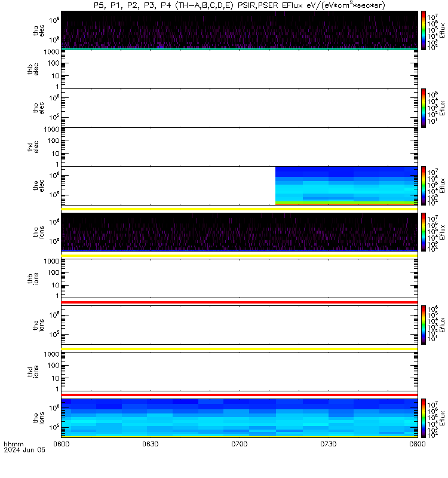Select the 'the elec' panel label

(39, 186)
